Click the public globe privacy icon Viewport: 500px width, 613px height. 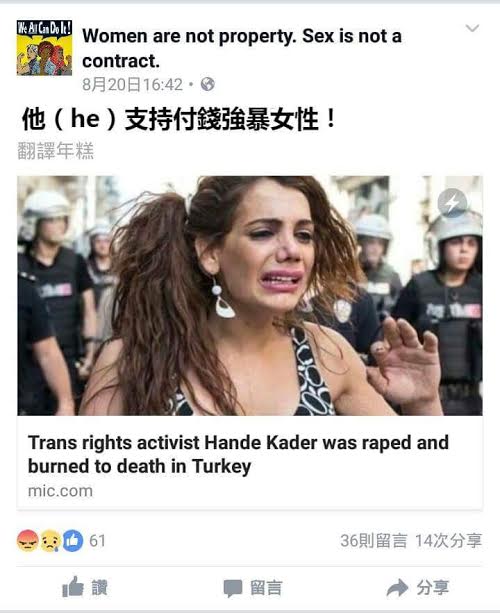[207, 84]
